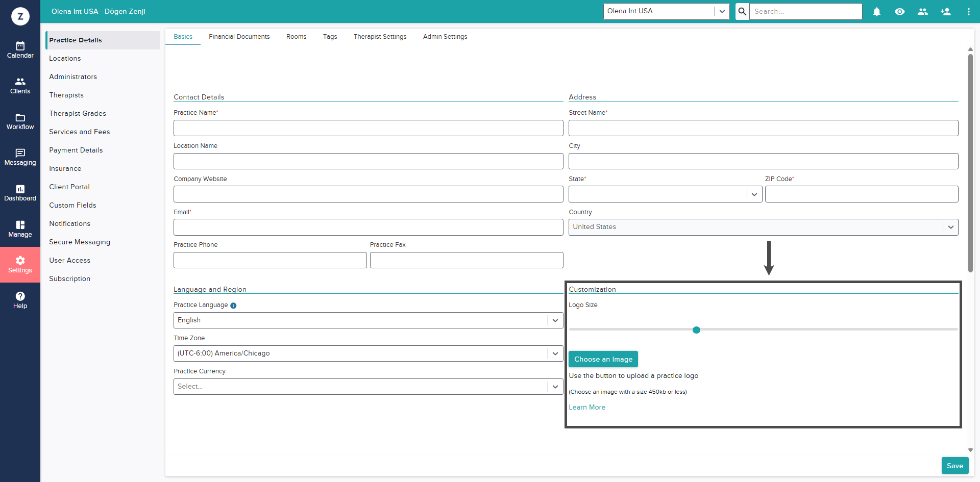Click the Logo Size slider handle

[x=696, y=330]
